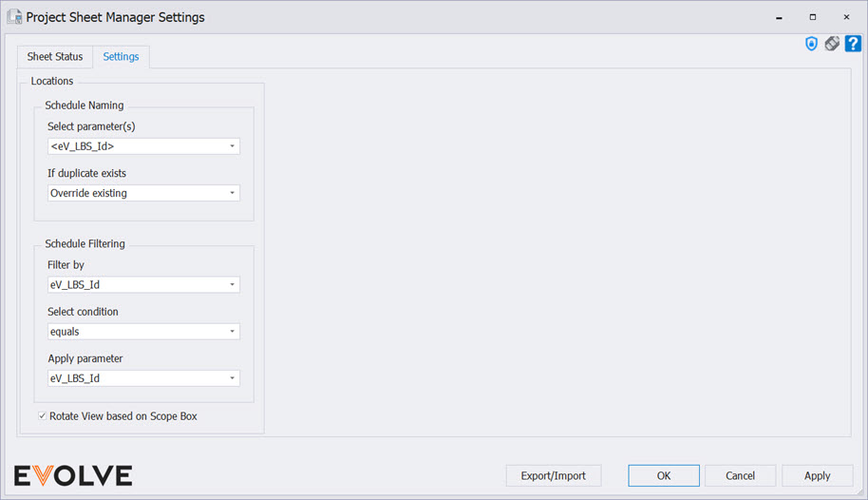868x500 pixels.
Task: Click the Cancel button
Action: tap(740, 475)
